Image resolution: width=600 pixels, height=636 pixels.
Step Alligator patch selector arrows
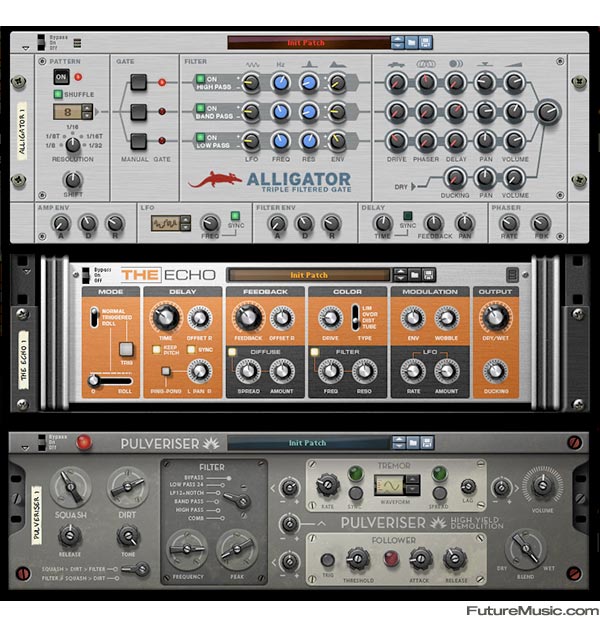pos(397,43)
